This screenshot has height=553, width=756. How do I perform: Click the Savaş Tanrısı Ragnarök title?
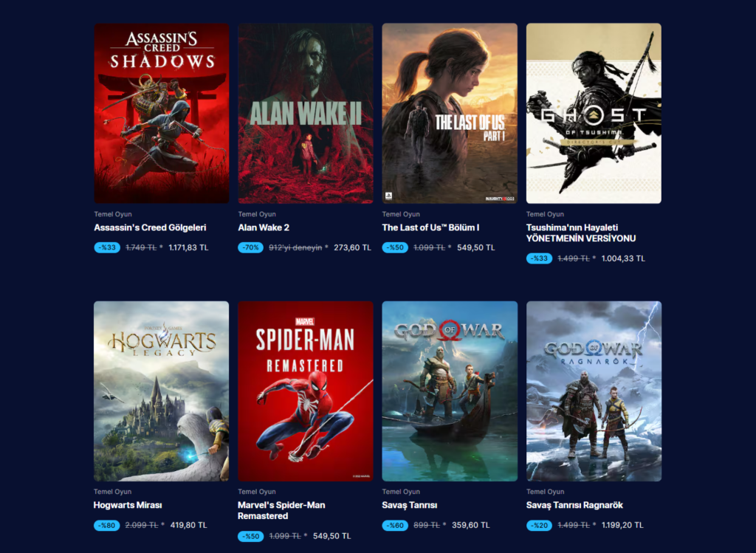tap(574, 505)
